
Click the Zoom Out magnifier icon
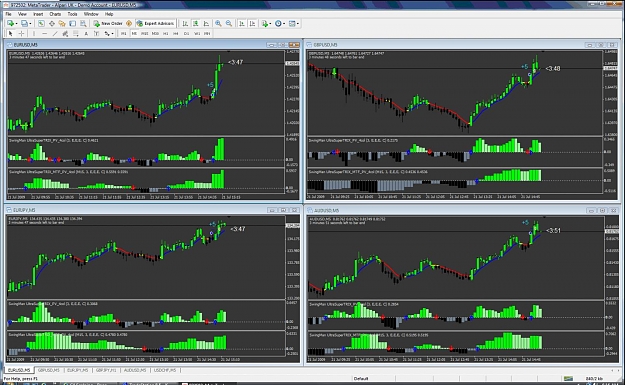229,24
